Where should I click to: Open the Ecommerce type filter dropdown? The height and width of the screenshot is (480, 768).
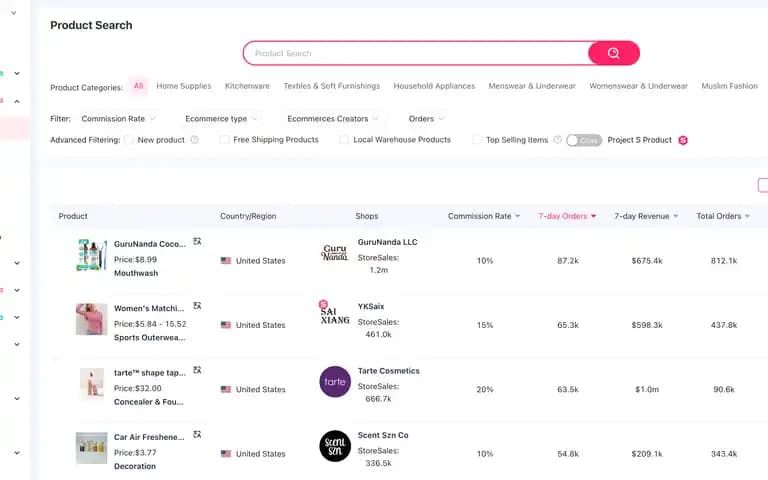pyautogui.click(x=221, y=119)
